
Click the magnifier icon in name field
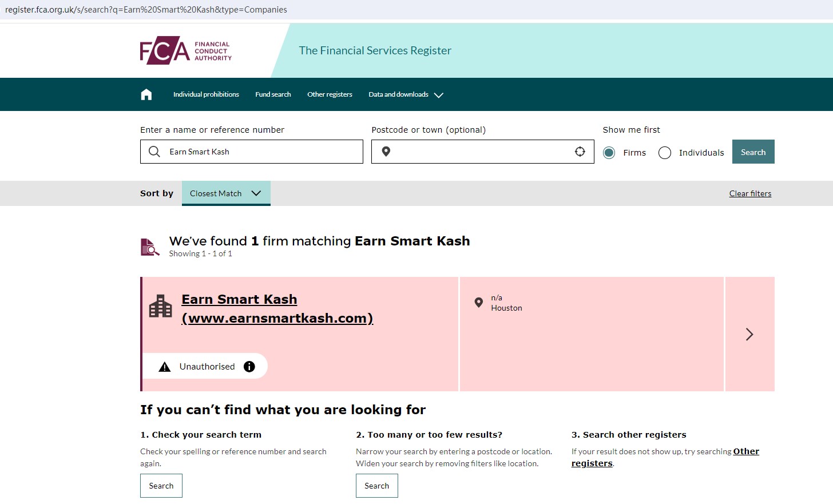pos(154,152)
